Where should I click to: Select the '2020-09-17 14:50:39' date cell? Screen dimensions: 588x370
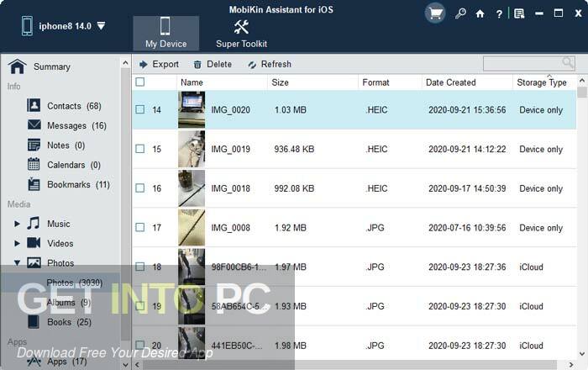coord(467,188)
